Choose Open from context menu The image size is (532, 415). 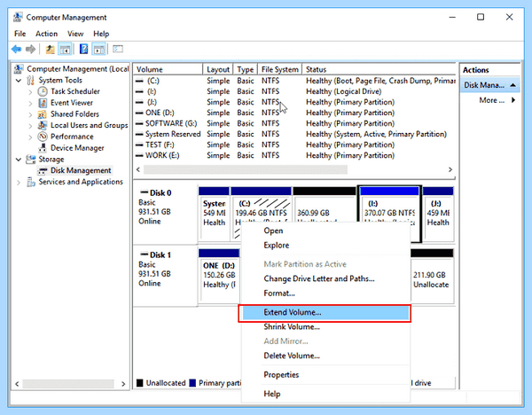click(325, 231)
